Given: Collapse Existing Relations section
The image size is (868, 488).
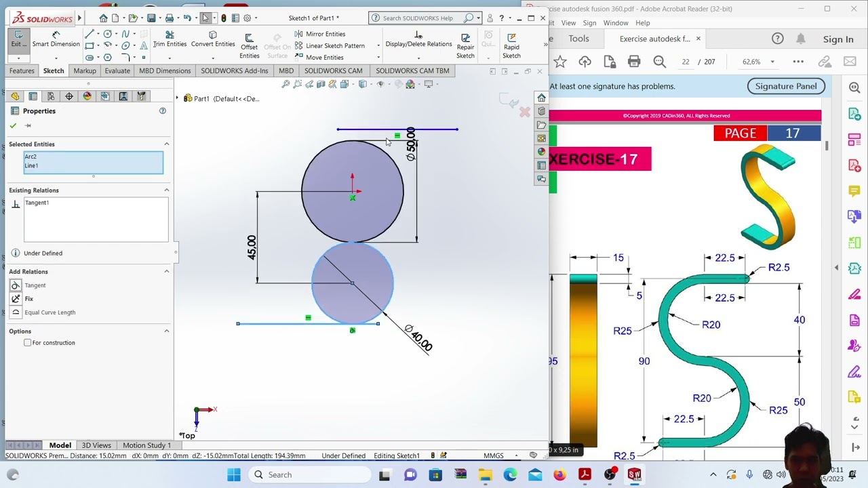Looking at the screenshot, I should click(166, 190).
